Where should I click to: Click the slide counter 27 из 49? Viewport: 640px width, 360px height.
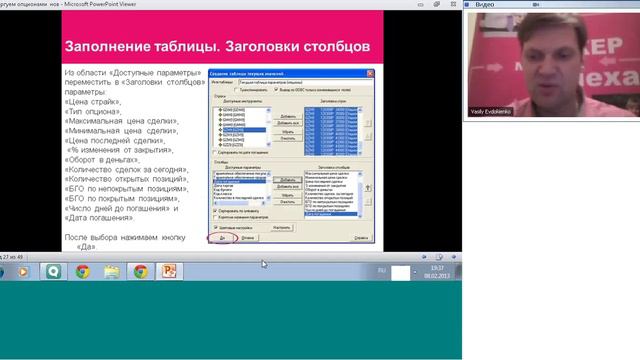tap(13, 257)
